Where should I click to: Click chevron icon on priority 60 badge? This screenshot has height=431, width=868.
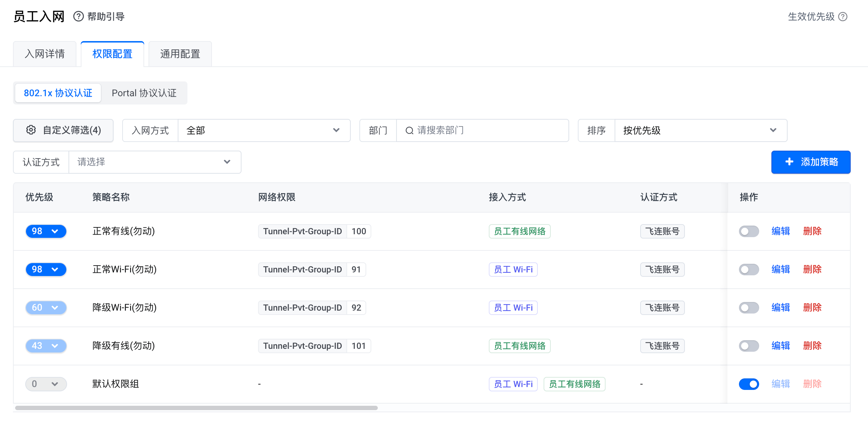[x=55, y=308]
